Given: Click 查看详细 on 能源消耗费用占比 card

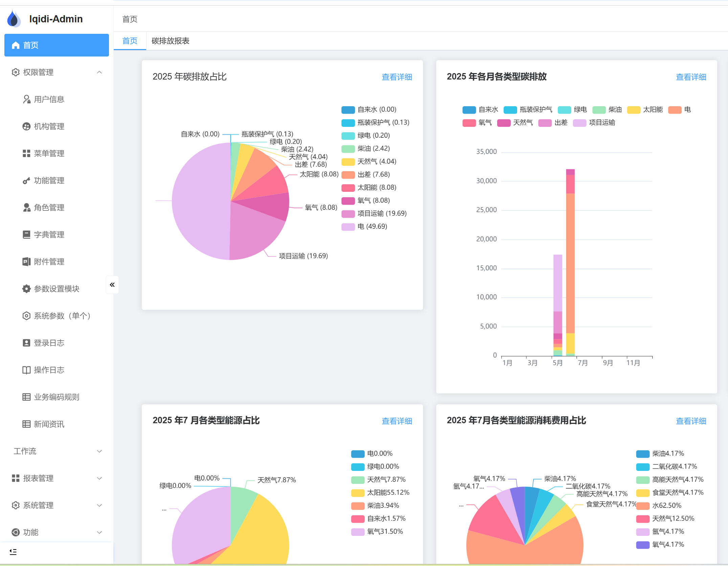Looking at the screenshot, I should point(691,421).
